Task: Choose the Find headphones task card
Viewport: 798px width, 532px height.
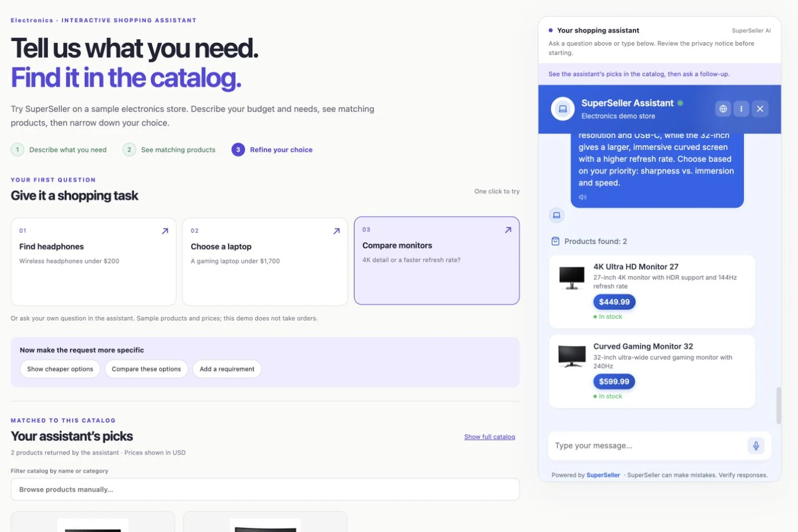Action: [94, 262]
